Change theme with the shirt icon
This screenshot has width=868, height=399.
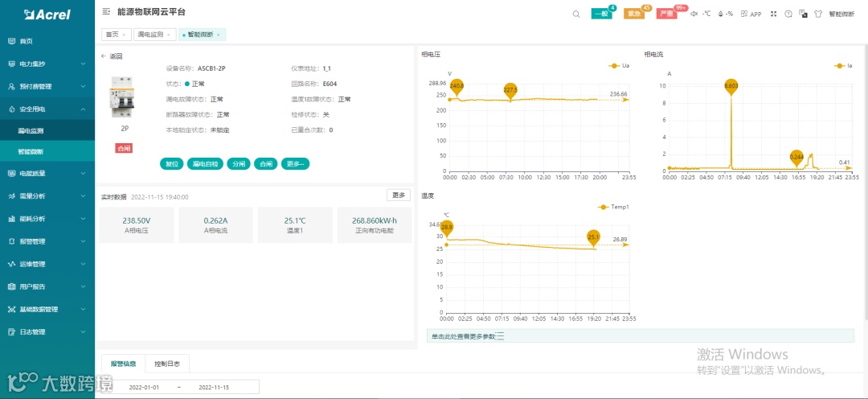(x=817, y=14)
